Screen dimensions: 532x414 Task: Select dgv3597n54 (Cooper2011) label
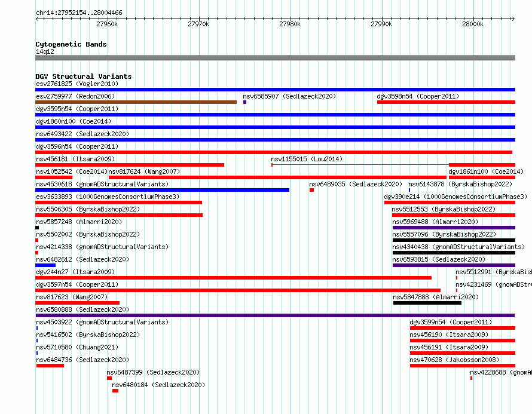pyautogui.click(x=77, y=284)
